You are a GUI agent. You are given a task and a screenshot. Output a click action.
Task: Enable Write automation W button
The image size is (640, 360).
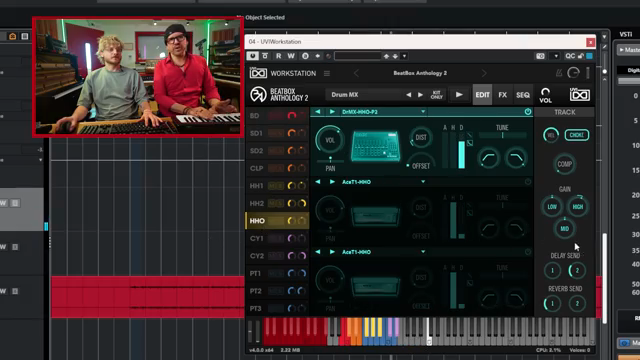coord(291,56)
